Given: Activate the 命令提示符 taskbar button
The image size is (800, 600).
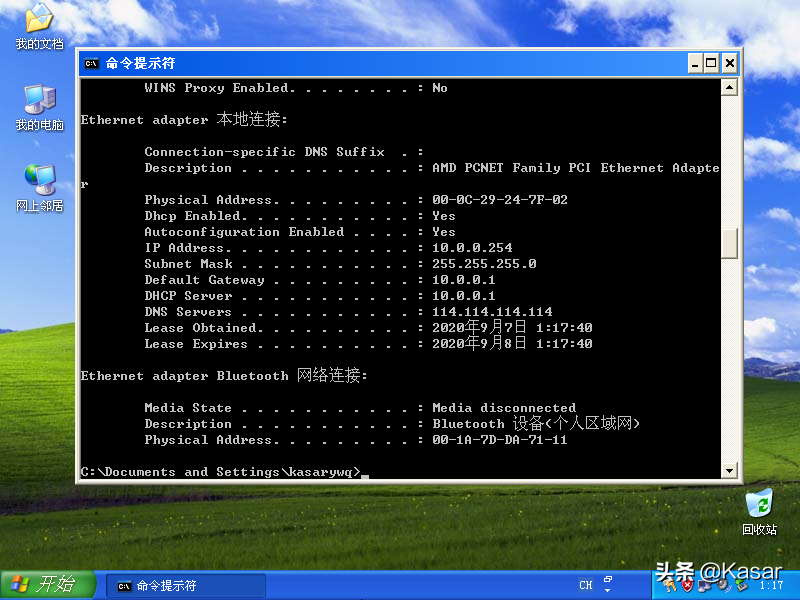Looking at the screenshot, I should [186, 585].
